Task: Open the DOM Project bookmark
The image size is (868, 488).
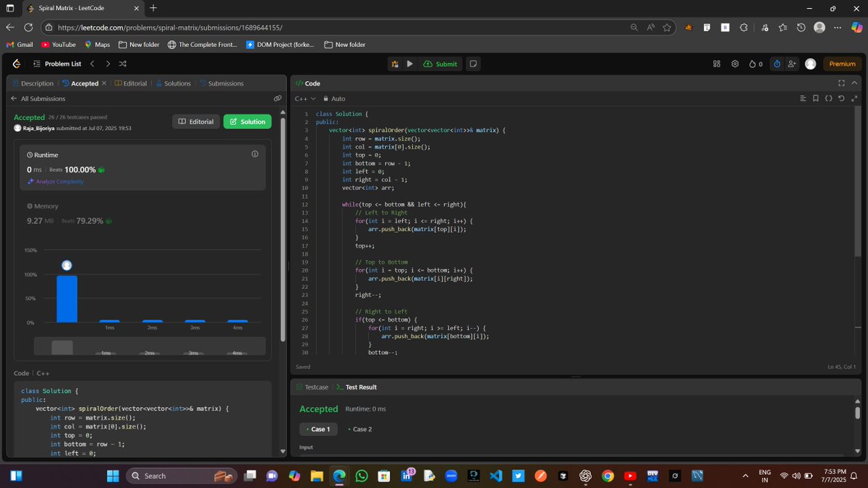Action: 280,44
